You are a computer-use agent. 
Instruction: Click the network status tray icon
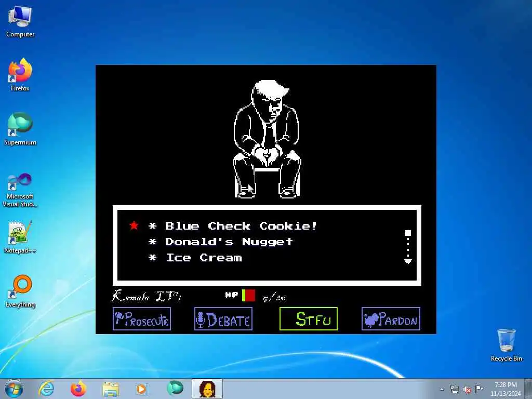(454, 389)
